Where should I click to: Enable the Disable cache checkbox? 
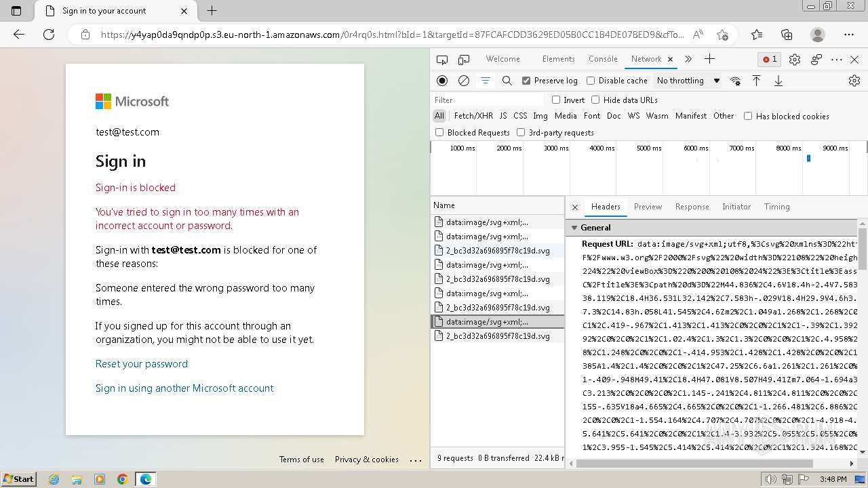(591, 81)
